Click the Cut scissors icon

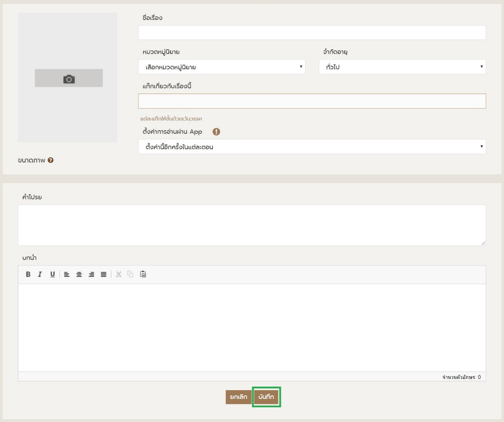[x=119, y=274]
